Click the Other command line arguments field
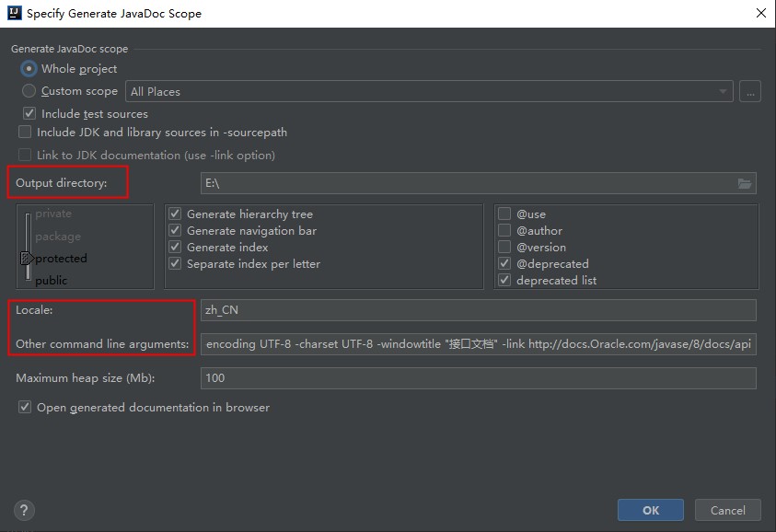Screen dimensions: 776x532 pyautogui.click(x=478, y=344)
